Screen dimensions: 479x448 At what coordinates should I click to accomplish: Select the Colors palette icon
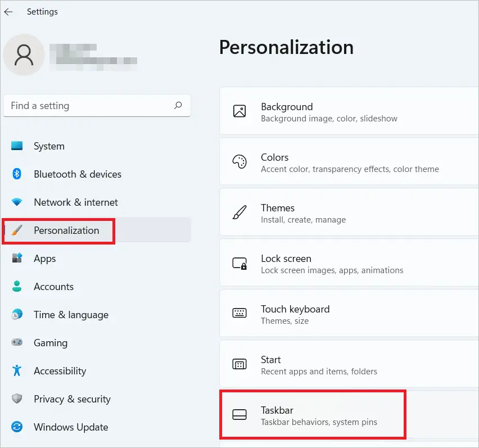coord(239,162)
